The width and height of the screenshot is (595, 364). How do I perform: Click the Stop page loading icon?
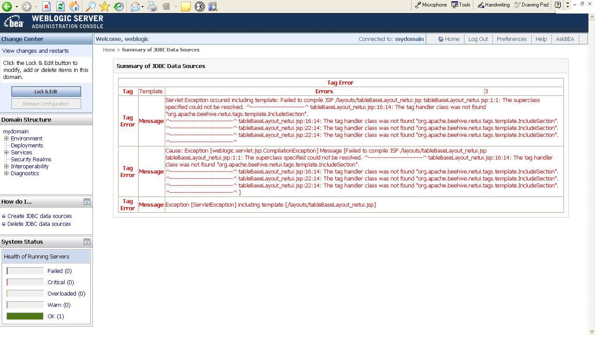click(46, 7)
